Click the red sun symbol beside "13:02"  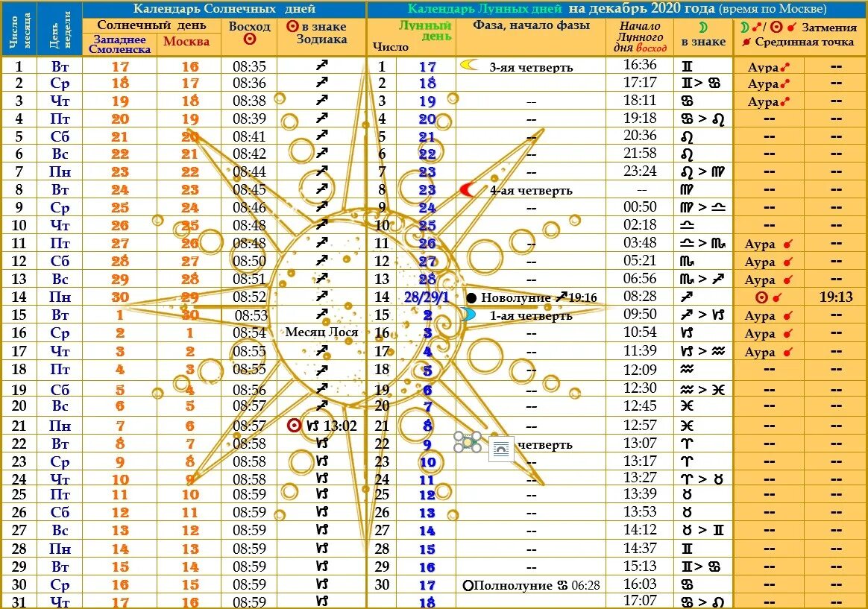(294, 426)
